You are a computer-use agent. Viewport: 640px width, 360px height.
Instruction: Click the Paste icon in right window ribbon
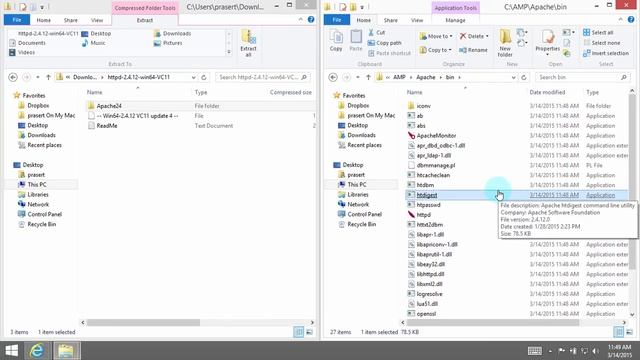[x=356, y=41]
